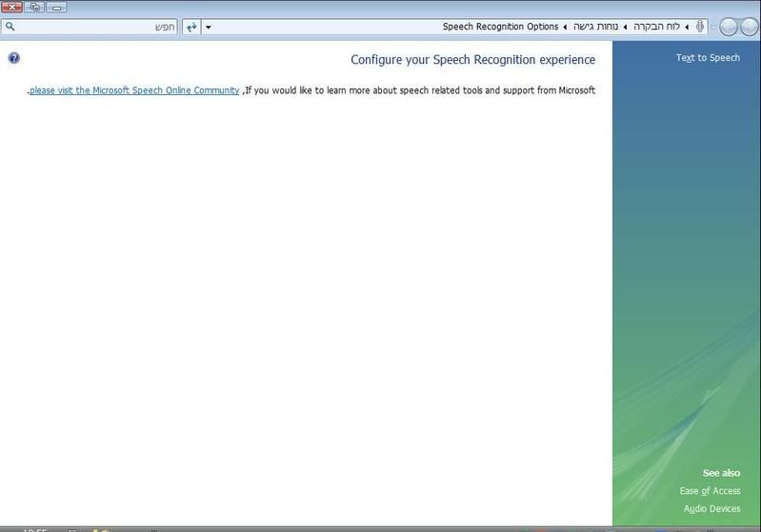Expand breadcrumb arrow between לוח הבקרה and נוחות גישה

625,27
